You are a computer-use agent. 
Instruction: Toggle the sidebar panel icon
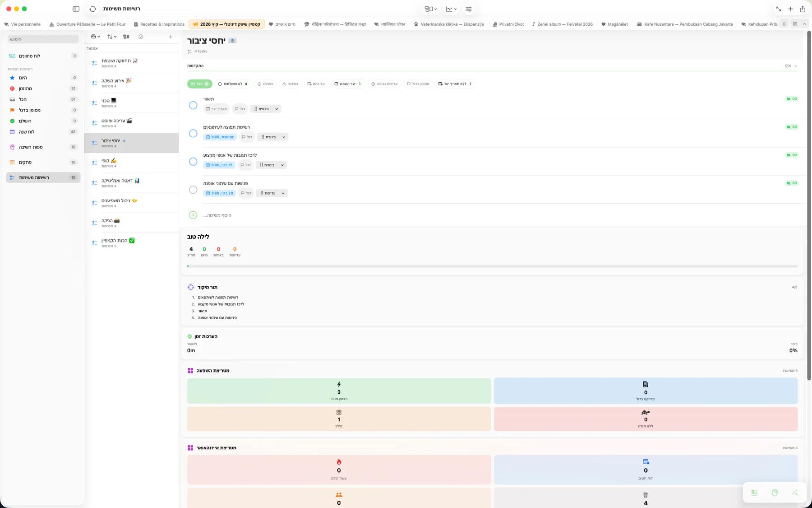pyautogui.click(x=76, y=9)
